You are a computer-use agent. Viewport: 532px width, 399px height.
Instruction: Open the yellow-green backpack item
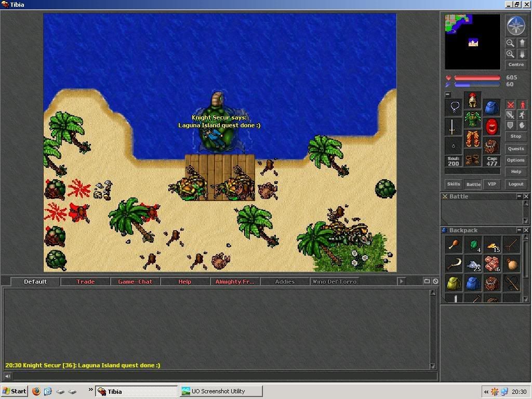[454, 283]
